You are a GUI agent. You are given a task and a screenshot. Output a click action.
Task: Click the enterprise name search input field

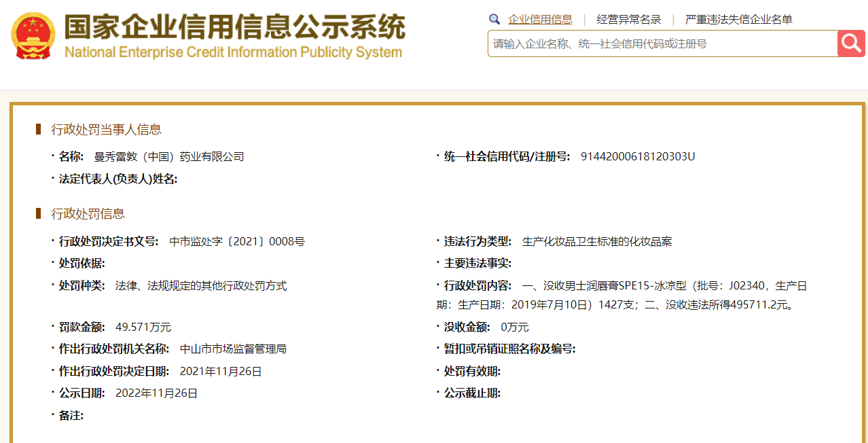coord(663,43)
